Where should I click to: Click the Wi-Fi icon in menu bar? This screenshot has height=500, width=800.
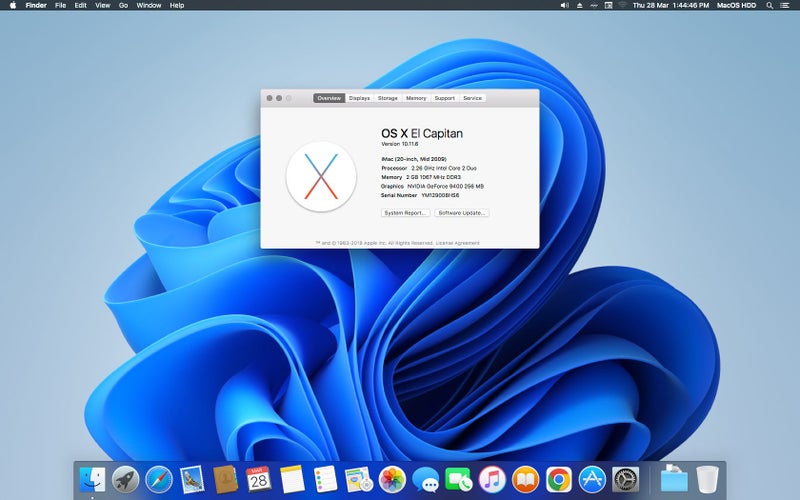pyautogui.click(x=622, y=5)
